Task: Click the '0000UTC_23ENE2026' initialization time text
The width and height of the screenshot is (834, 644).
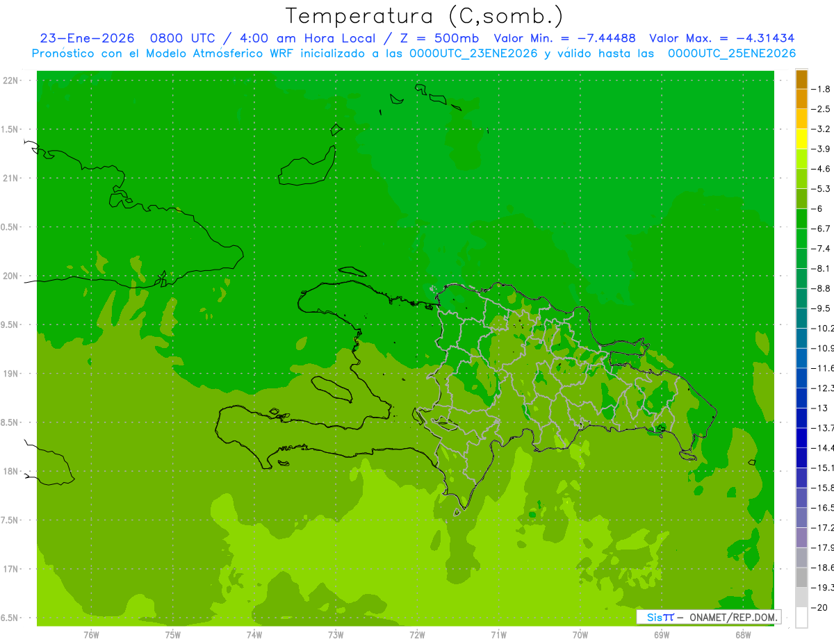Action: (x=473, y=53)
